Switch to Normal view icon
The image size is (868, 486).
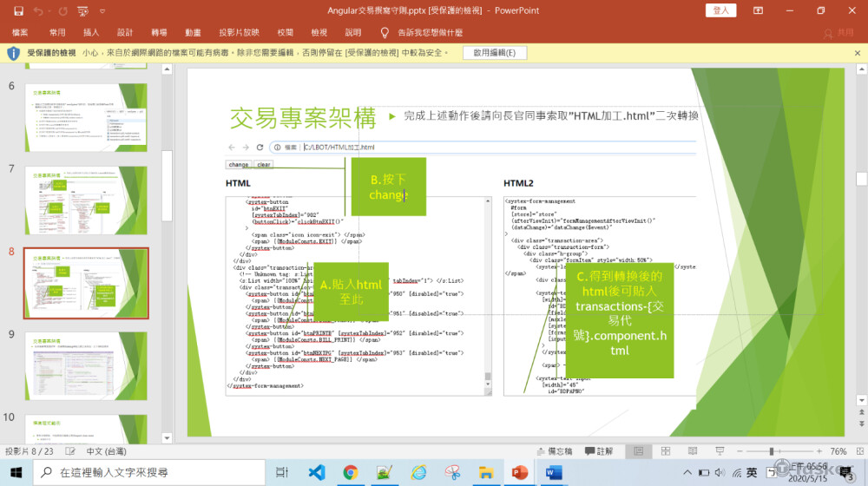[x=638, y=451]
